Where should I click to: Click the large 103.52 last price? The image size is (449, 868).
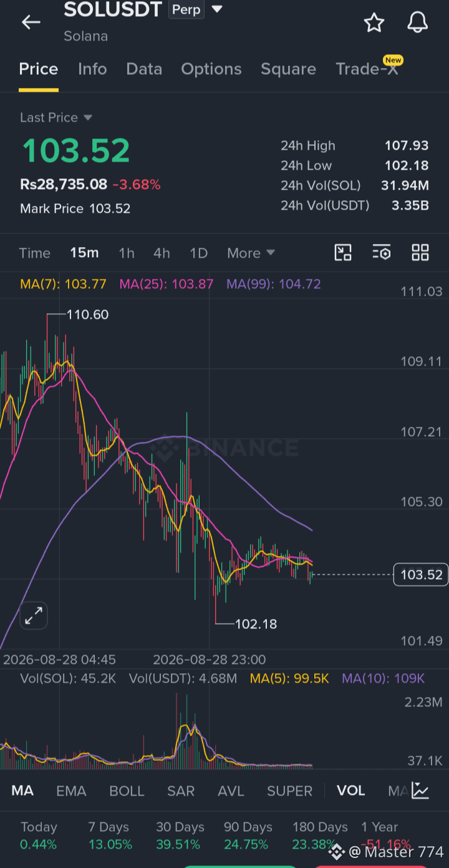[76, 150]
